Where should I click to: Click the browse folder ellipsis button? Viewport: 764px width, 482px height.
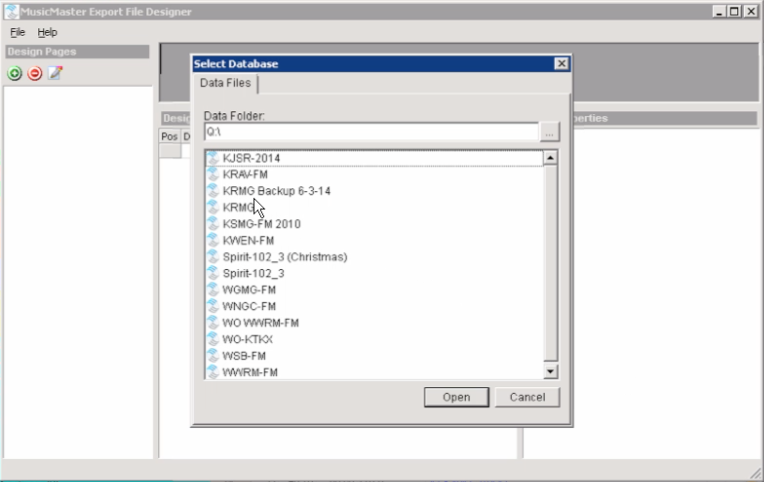click(550, 132)
